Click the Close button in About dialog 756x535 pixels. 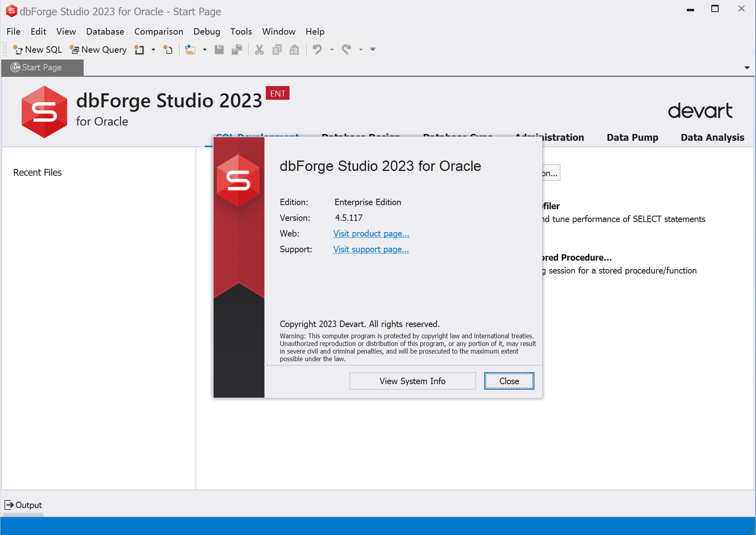tap(509, 381)
